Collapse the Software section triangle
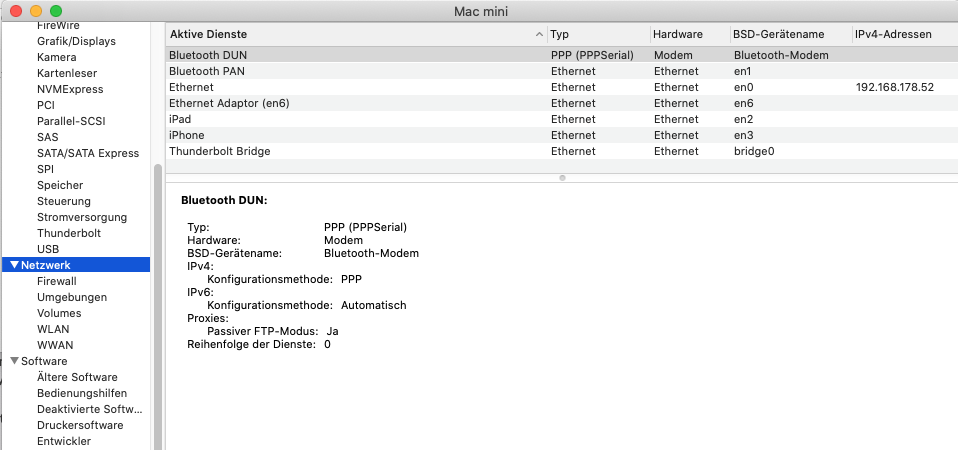Viewport: 958px width, 450px height. pos(13,361)
